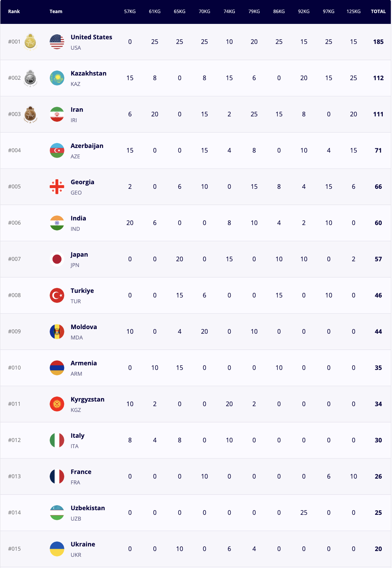
Task: Click the United States flag icon
Action: [x=57, y=42]
